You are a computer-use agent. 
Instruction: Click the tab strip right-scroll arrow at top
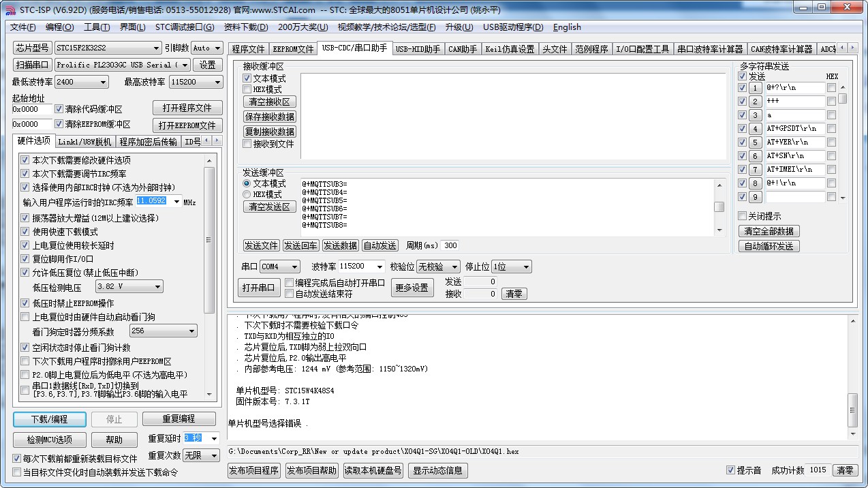[852, 48]
